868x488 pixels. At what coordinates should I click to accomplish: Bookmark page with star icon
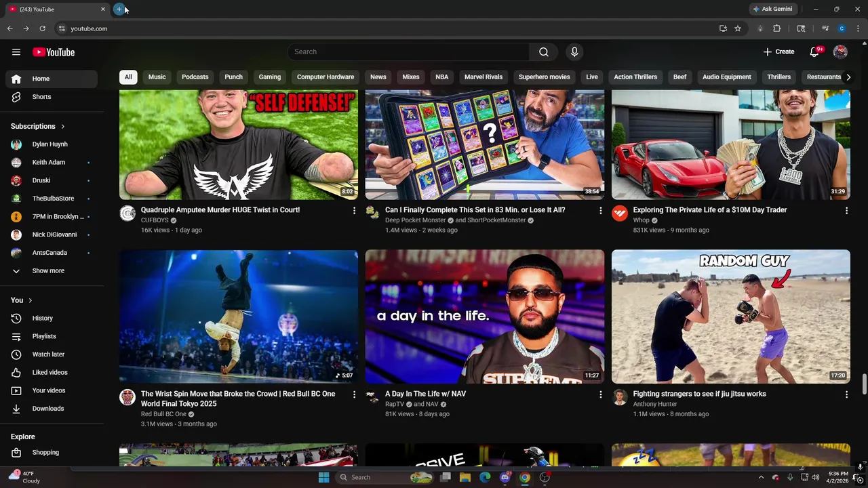point(738,28)
